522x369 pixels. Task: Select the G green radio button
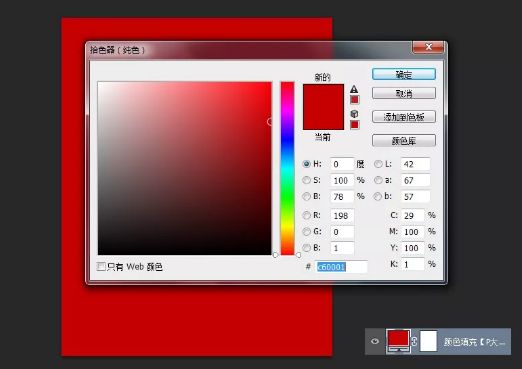click(x=306, y=232)
